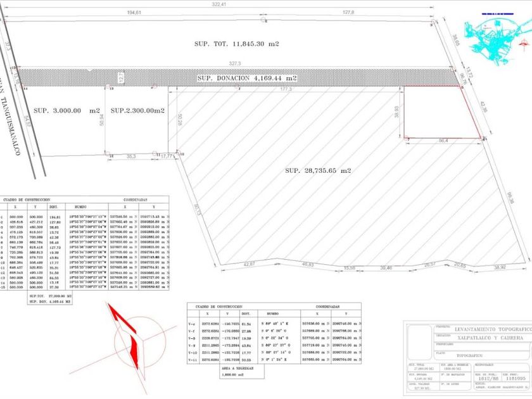This screenshot has width=532, height=399.
Task: Click the 56.4 dimension below the red parcel
Action: (x=443, y=141)
